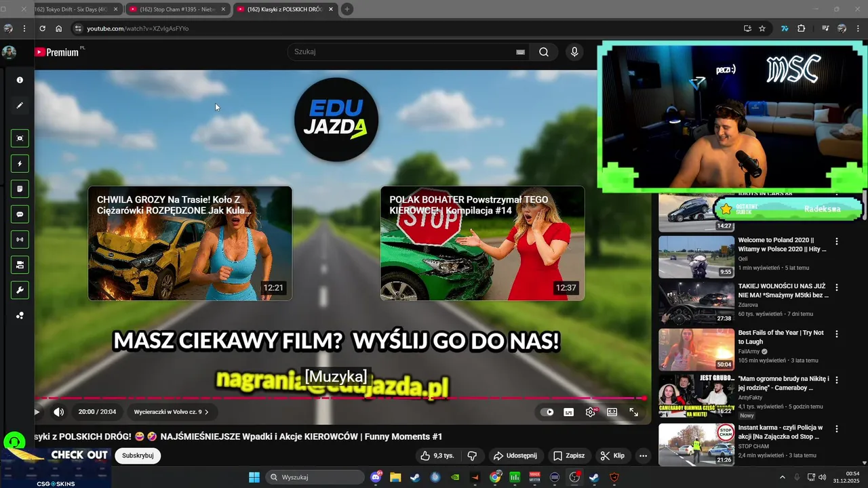Screen dimensions: 868x488
Task: Enter fullscreen video mode
Action: (x=633, y=411)
